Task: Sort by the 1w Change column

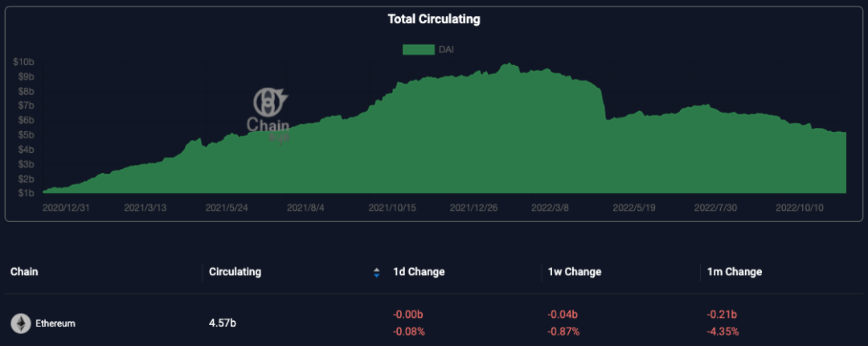Action: pos(574,272)
